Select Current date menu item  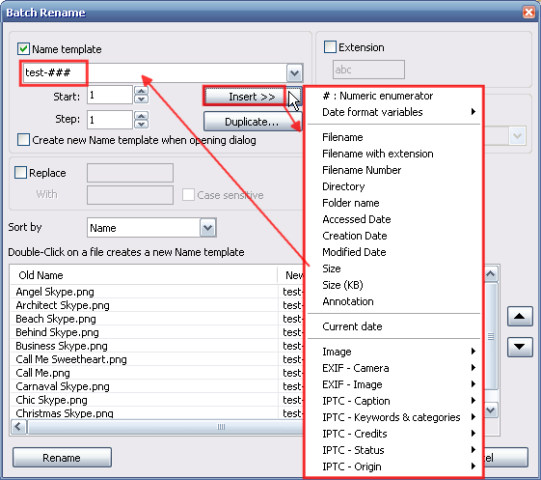(394, 326)
